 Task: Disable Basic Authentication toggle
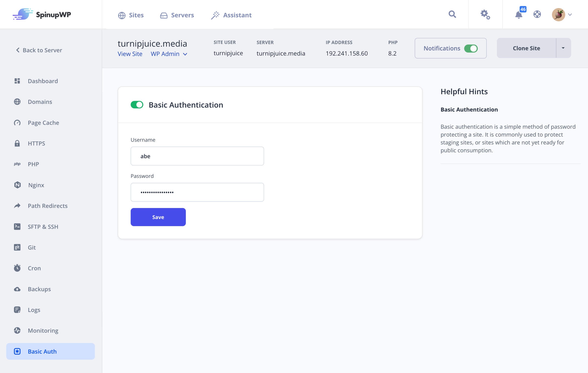click(x=137, y=105)
